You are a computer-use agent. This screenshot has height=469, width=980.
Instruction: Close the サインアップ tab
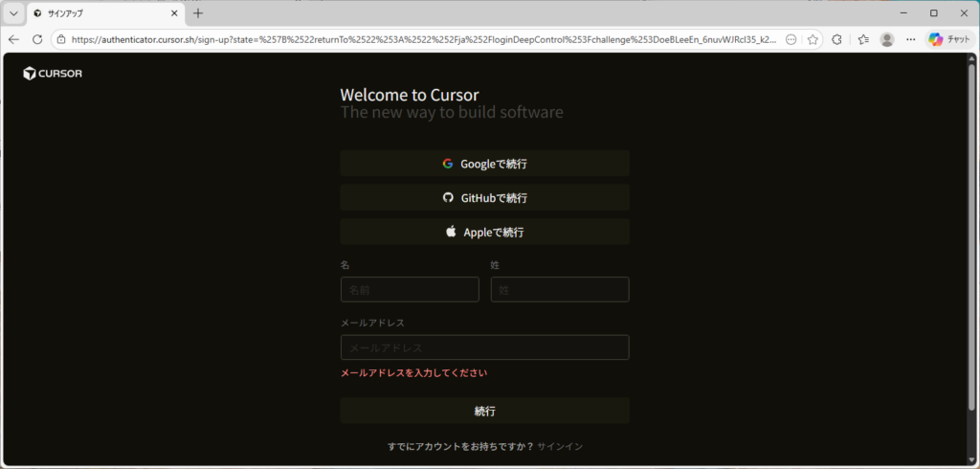174,13
